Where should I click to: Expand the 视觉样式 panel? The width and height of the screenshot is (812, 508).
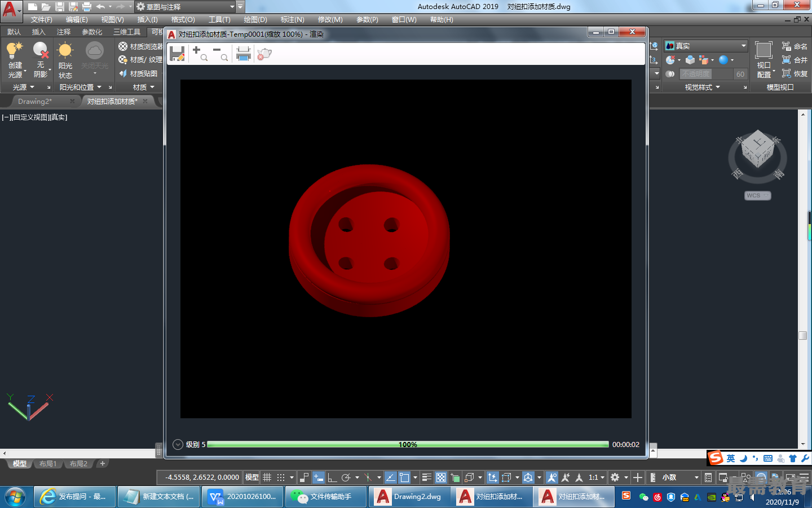tap(702, 87)
